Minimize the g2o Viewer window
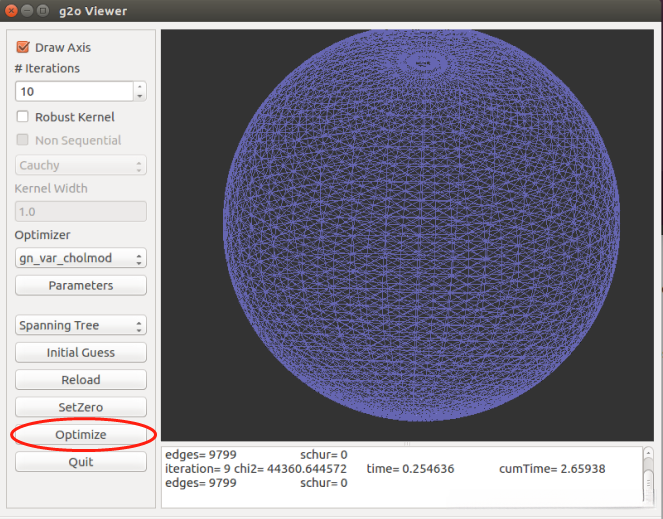 [27, 11]
